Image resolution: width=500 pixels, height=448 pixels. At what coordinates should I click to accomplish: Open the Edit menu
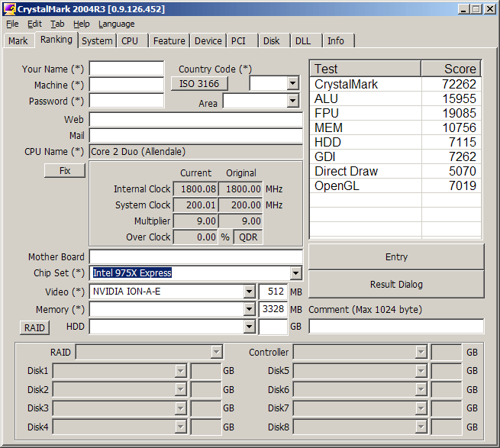pyautogui.click(x=34, y=24)
